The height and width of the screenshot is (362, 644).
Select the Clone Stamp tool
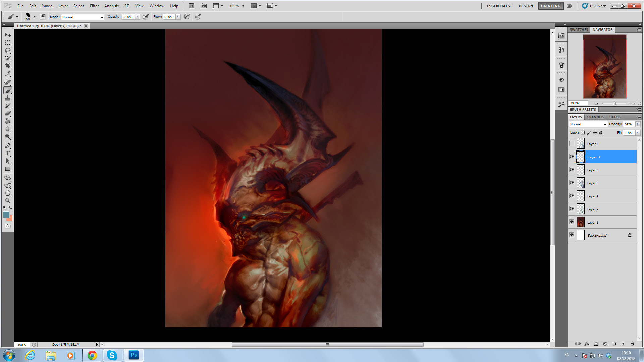[8, 98]
